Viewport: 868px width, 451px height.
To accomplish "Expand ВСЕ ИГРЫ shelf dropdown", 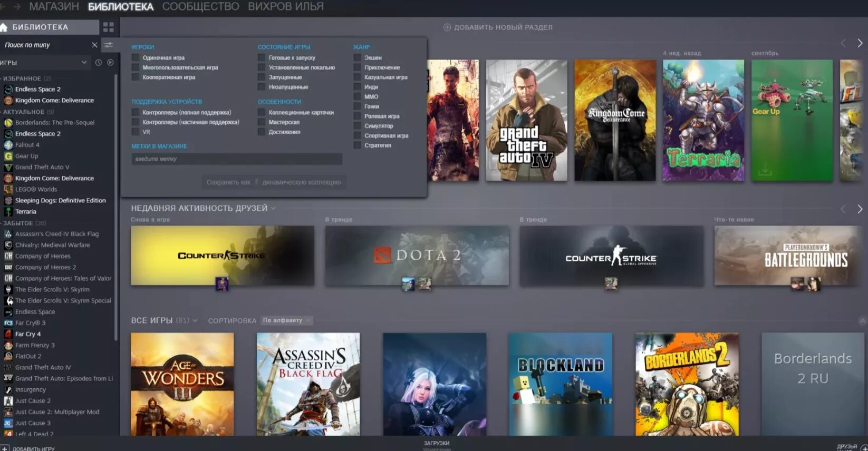I will 195,320.
